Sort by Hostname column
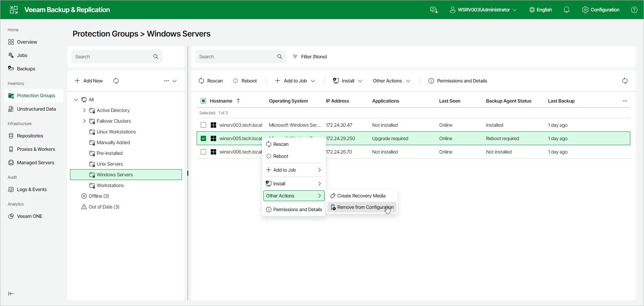 coord(221,101)
